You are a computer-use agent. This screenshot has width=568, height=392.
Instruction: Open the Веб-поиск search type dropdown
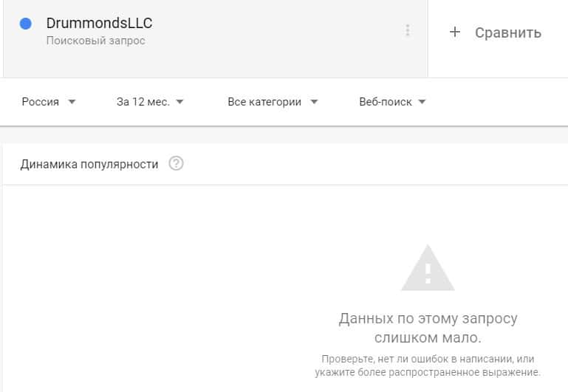[x=392, y=102]
